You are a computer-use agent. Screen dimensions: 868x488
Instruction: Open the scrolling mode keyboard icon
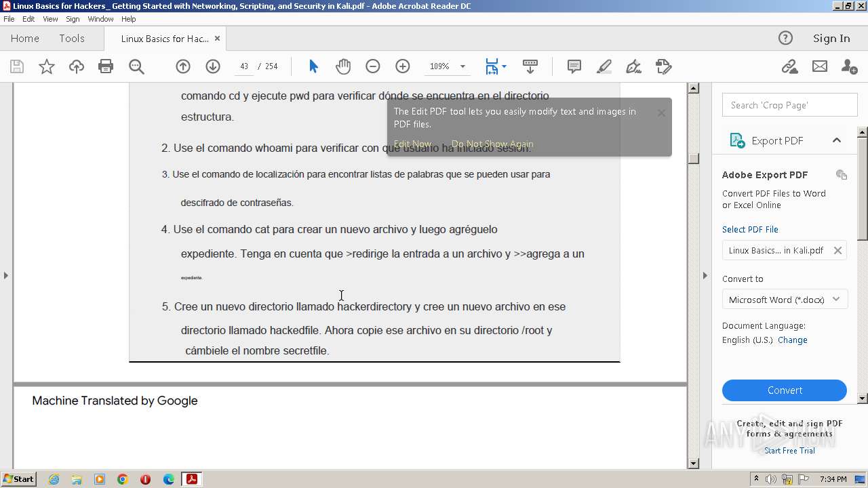coord(530,66)
